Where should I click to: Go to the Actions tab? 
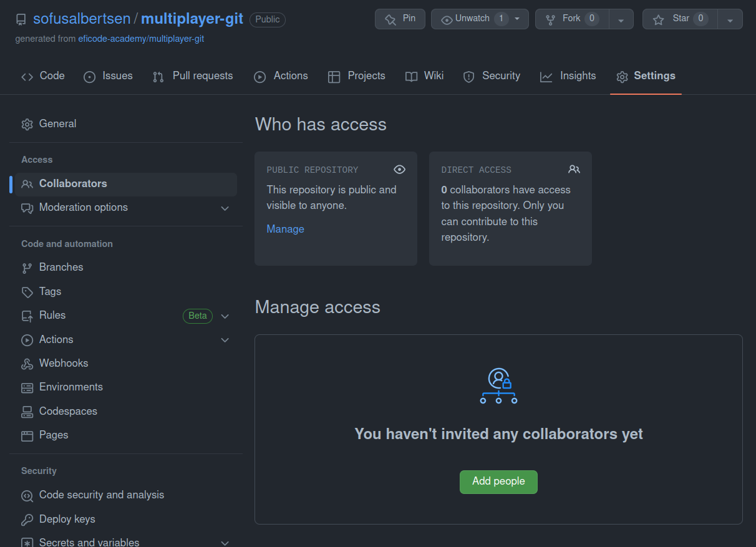[281, 76]
